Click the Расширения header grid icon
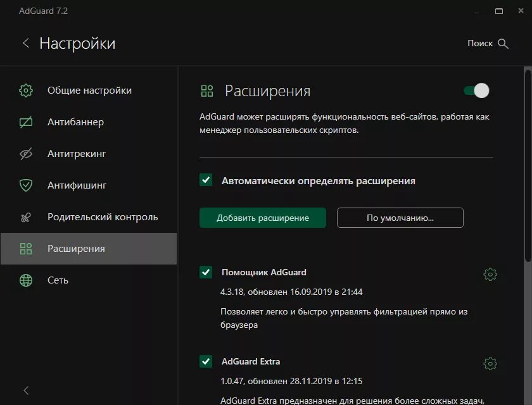 (x=207, y=91)
